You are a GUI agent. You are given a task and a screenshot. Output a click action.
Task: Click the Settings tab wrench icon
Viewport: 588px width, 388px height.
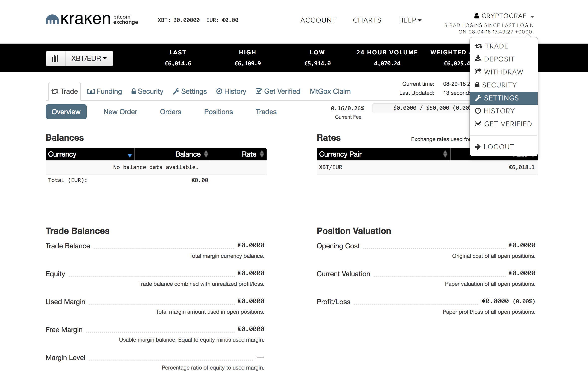click(176, 92)
